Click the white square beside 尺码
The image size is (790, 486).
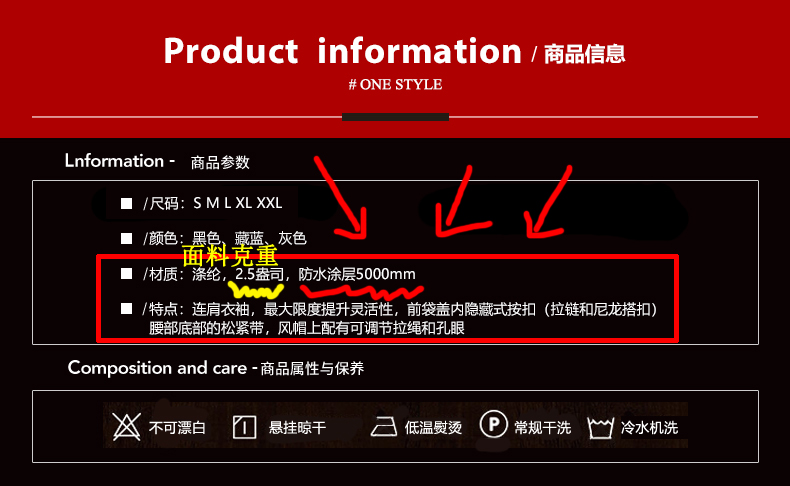click(x=126, y=203)
